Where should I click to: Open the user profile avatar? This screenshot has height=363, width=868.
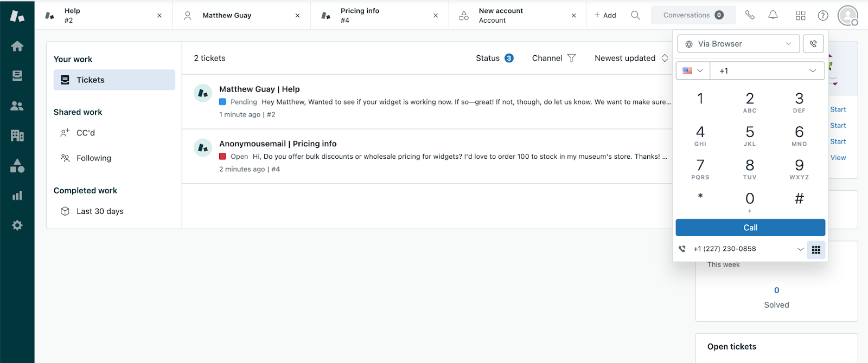pyautogui.click(x=848, y=15)
